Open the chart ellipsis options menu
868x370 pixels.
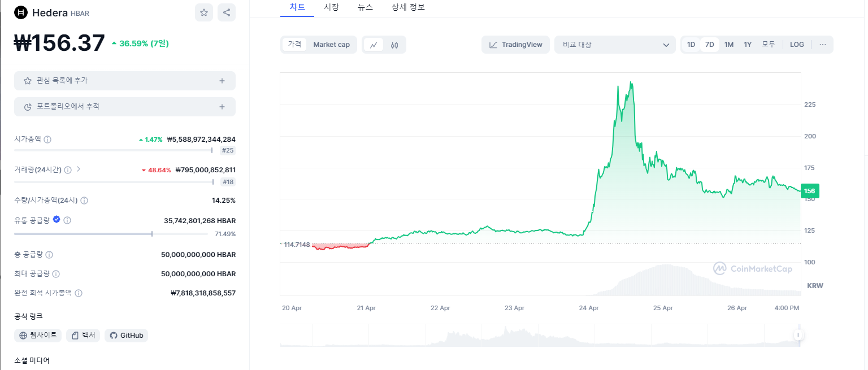coord(822,44)
